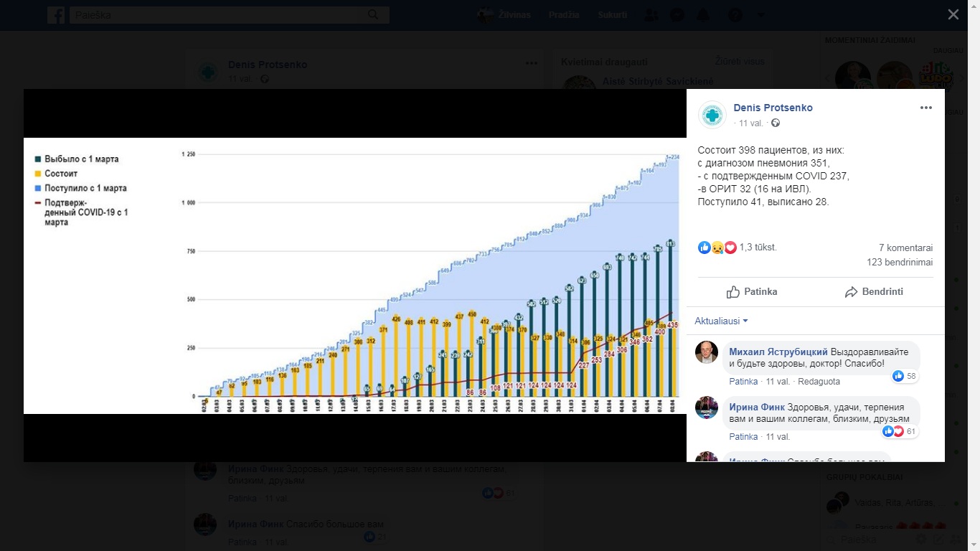Open Ирина Финк name in panel comment
This screenshot has width=980, height=551.
click(757, 407)
